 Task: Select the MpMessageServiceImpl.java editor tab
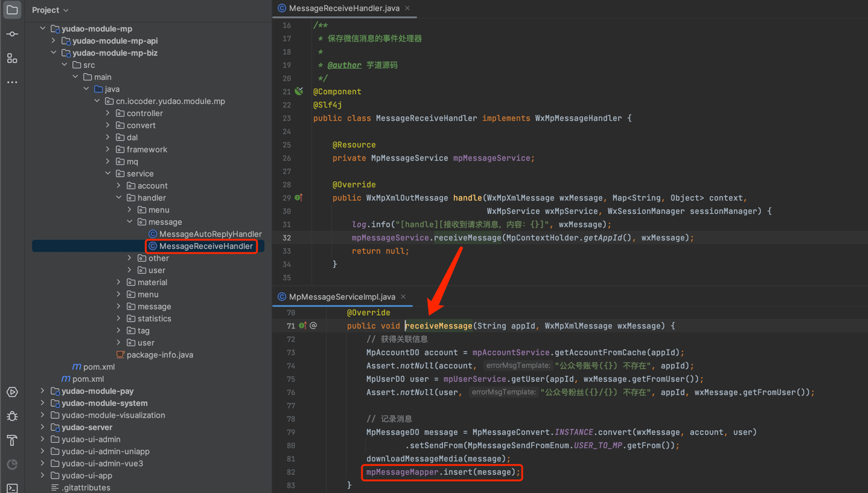[x=342, y=297]
